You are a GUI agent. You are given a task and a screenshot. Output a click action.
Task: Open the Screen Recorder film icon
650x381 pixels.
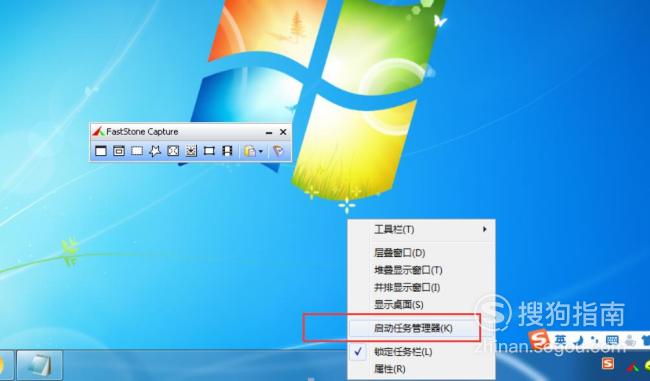click(x=227, y=151)
